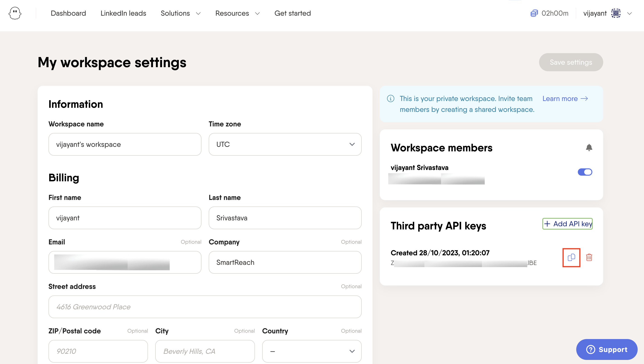Open the Time zone UTC dropdown
This screenshot has height=364, width=644.
(285, 145)
